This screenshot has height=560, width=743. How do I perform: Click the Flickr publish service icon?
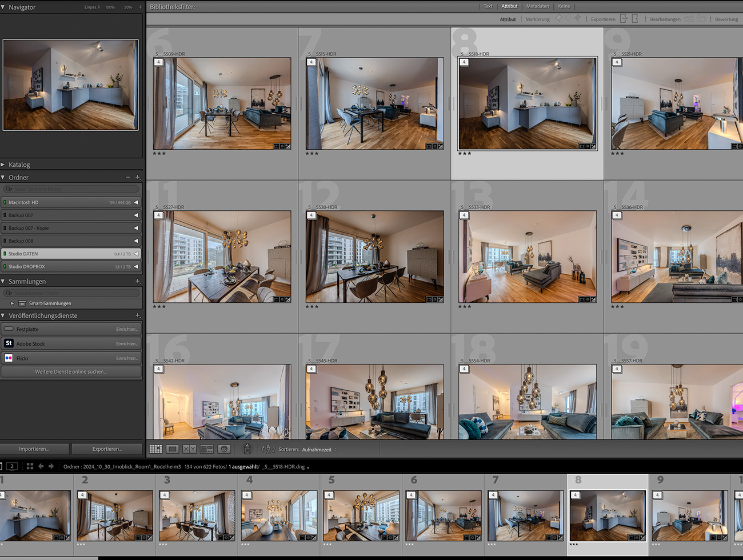(9, 358)
